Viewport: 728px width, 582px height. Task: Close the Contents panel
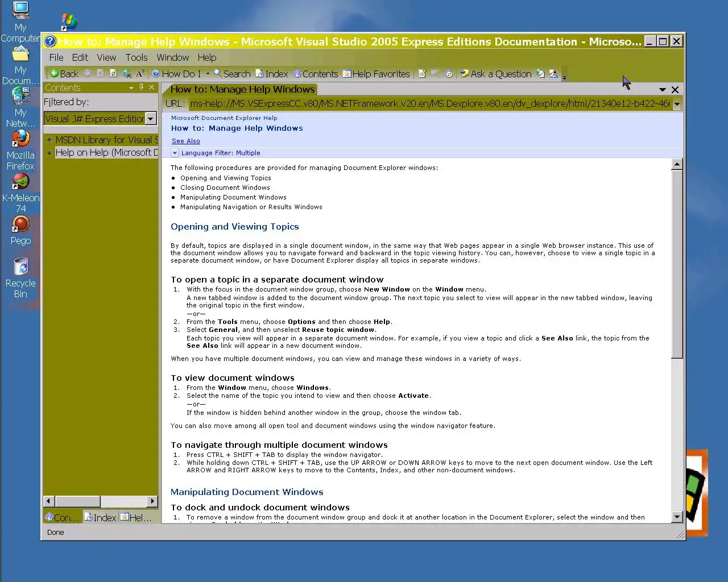click(152, 88)
